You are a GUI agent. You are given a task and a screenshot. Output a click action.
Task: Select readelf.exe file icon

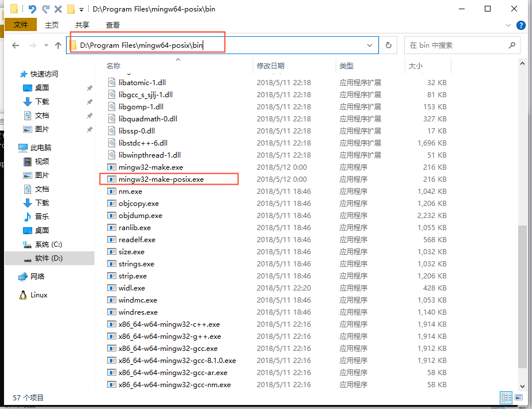pos(112,239)
